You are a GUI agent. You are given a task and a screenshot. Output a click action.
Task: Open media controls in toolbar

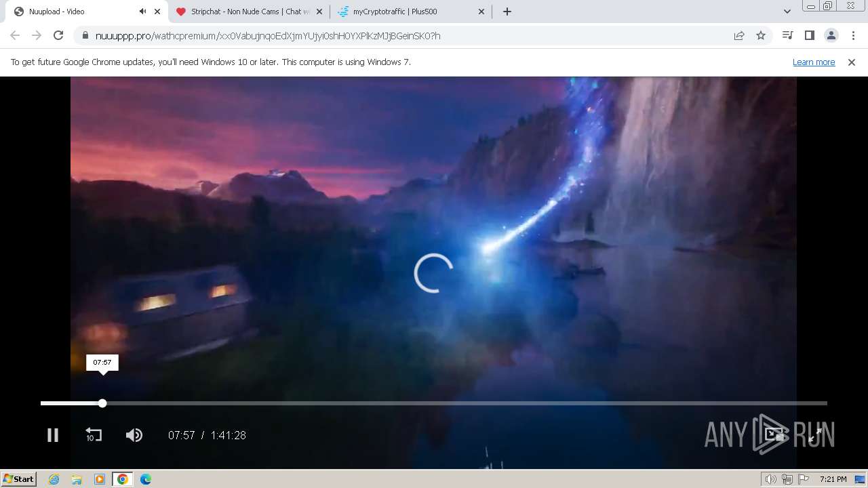787,35
